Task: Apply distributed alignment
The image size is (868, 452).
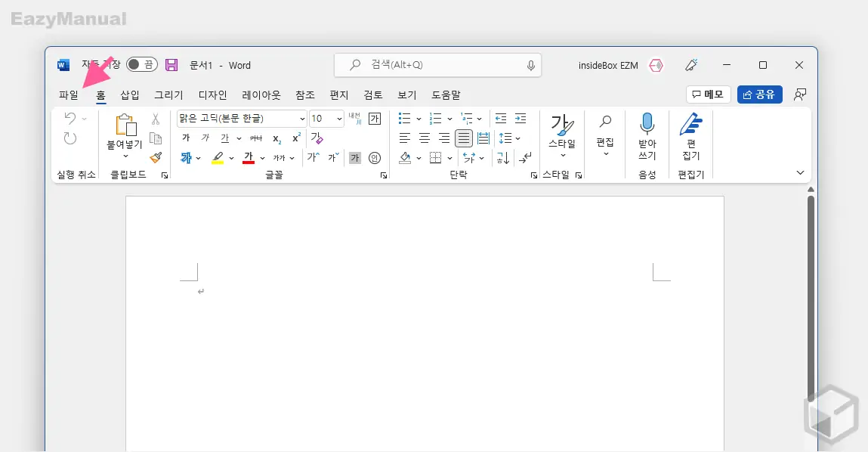Action: click(x=483, y=138)
